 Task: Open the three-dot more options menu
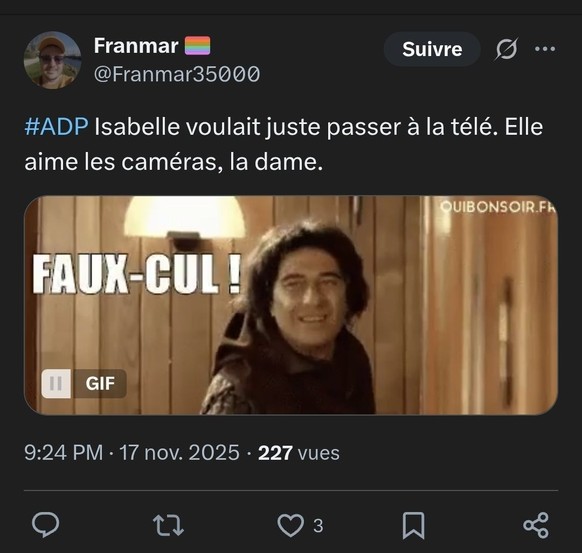[545, 49]
